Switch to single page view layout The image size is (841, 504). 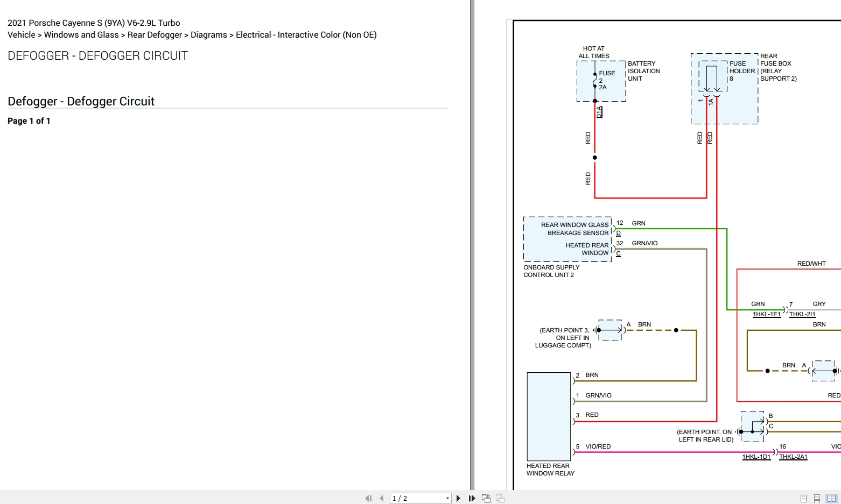803,499
